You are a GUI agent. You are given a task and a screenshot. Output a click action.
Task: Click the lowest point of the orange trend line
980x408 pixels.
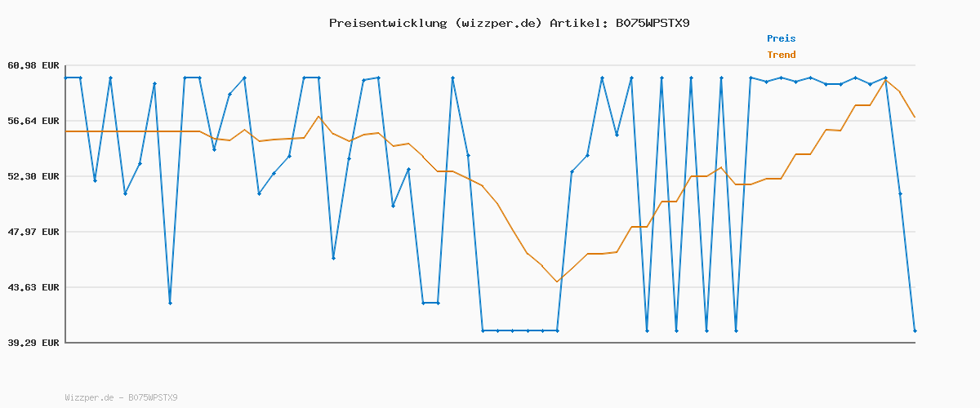557,282
